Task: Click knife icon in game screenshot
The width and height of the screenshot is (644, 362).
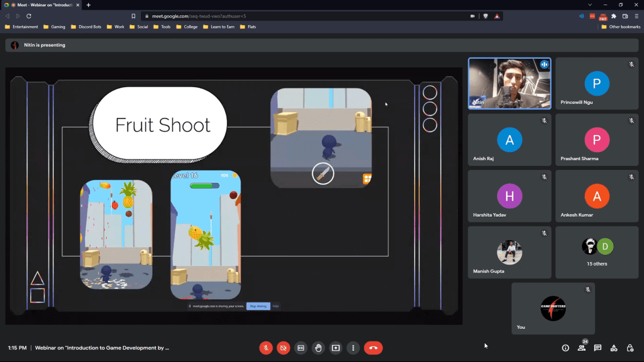Action: pyautogui.click(x=323, y=173)
